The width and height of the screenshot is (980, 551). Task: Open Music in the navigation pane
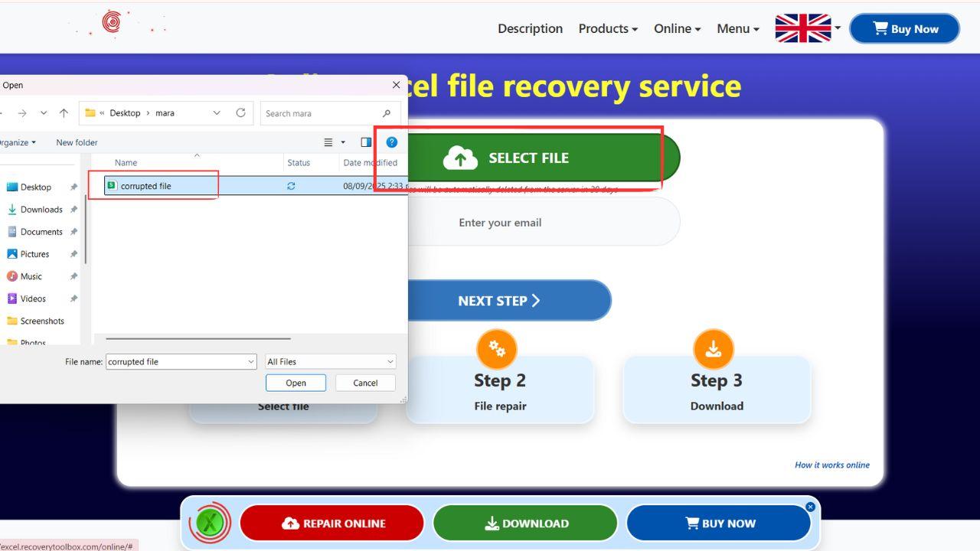point(31,275)
